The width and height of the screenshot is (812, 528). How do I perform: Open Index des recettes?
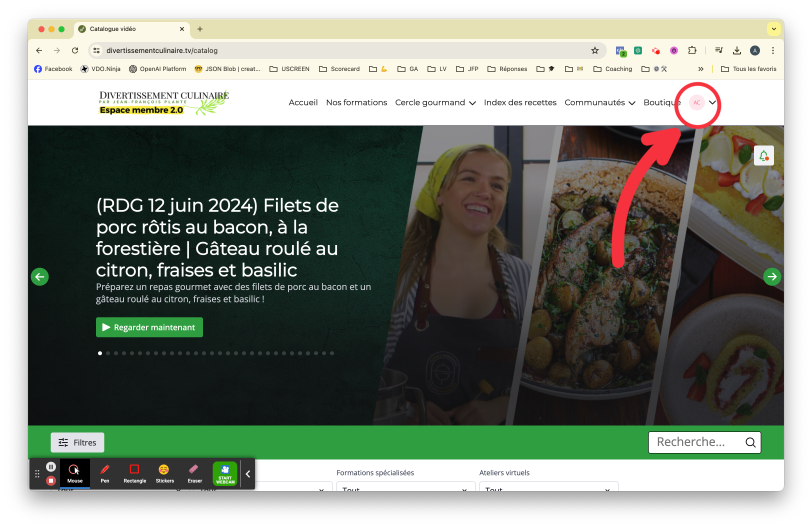[x=520, y=102]
